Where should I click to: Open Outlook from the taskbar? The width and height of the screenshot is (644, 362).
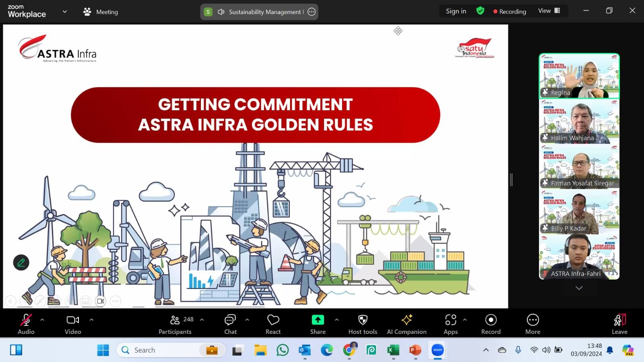coord(305,350)
